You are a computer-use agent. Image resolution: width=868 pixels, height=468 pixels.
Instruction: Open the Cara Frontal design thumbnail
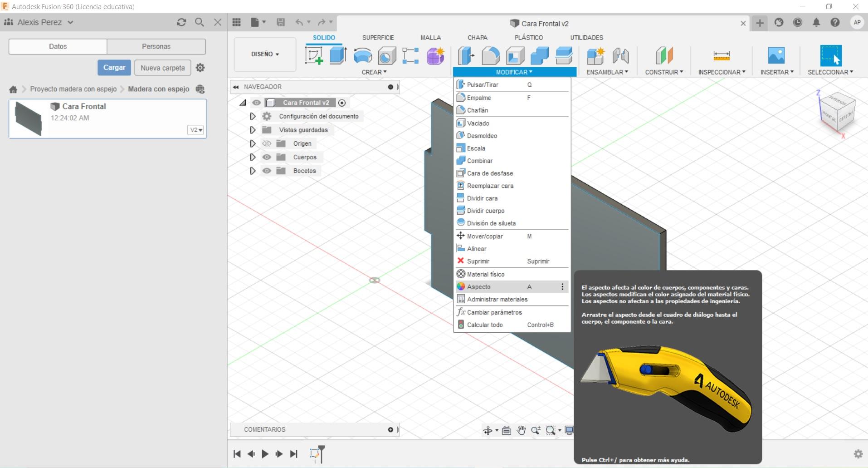29,118
